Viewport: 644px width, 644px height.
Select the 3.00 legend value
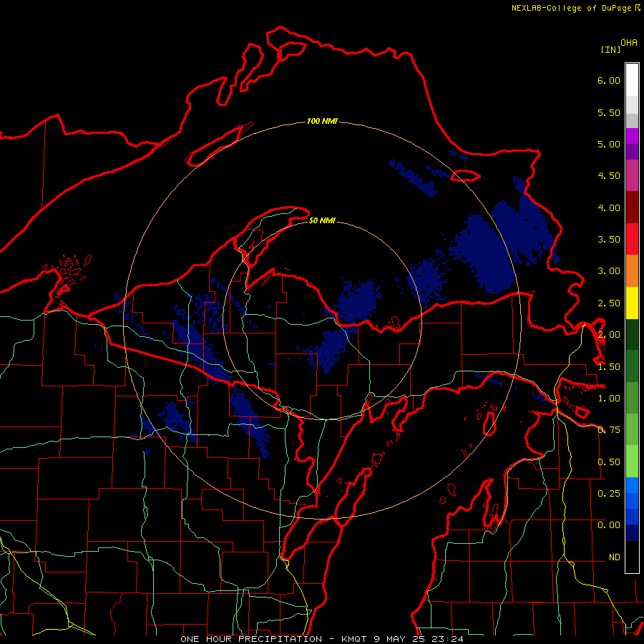point(609,271)
